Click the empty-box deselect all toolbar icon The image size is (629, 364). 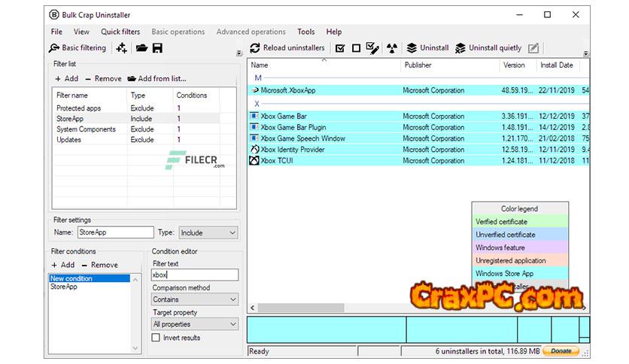[x=356, y=48]
